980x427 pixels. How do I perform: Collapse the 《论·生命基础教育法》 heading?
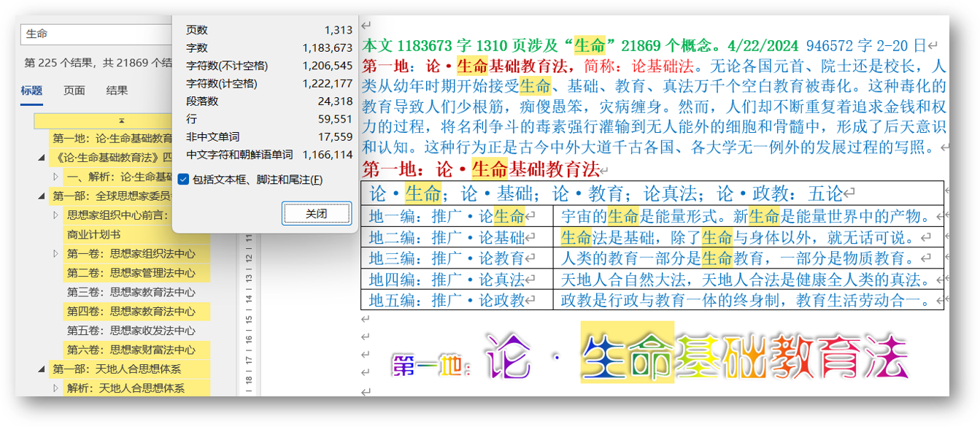click(x=42, y=158)
